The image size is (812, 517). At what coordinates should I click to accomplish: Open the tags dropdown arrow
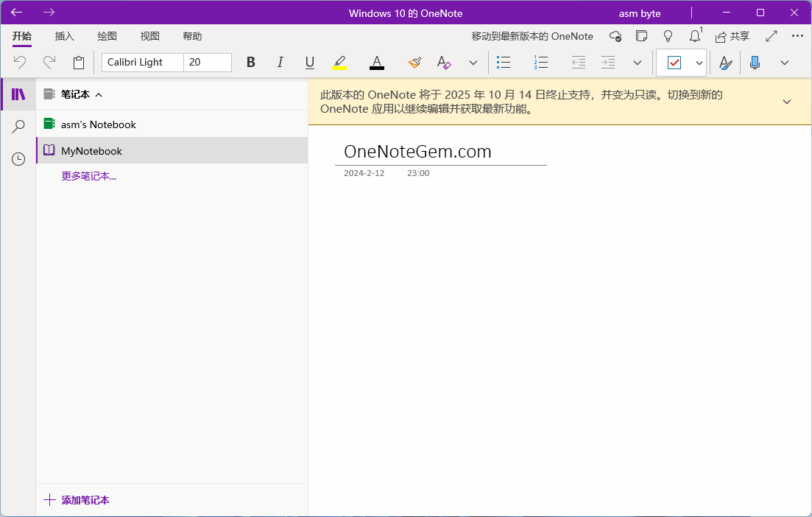(x=699, y=63)
